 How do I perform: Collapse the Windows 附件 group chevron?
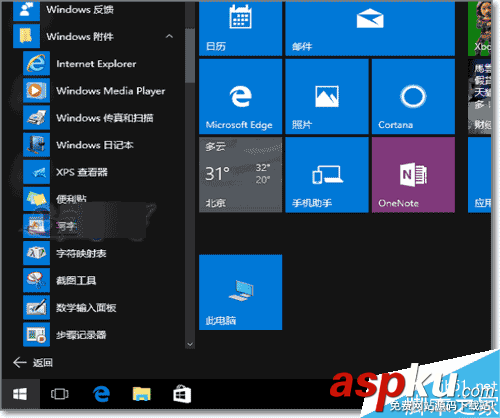(x=169, y=36)
